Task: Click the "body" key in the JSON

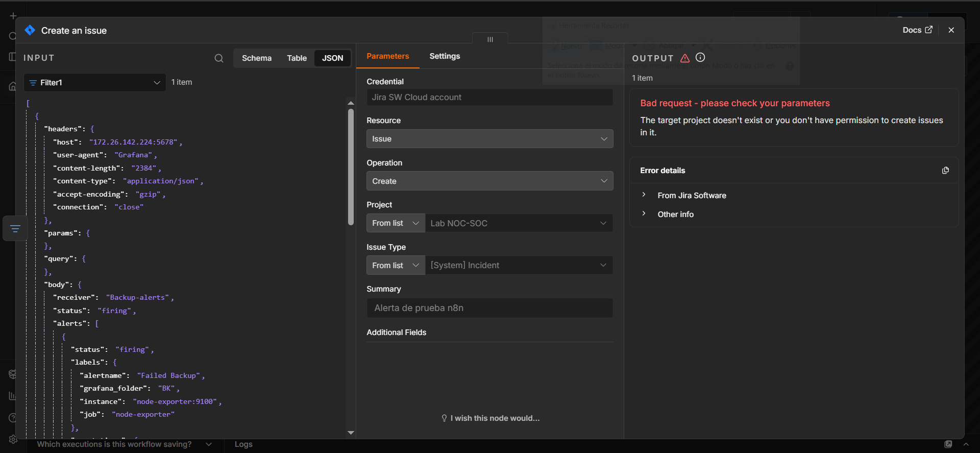Action: pyautogui.click(x=57, y=285)
